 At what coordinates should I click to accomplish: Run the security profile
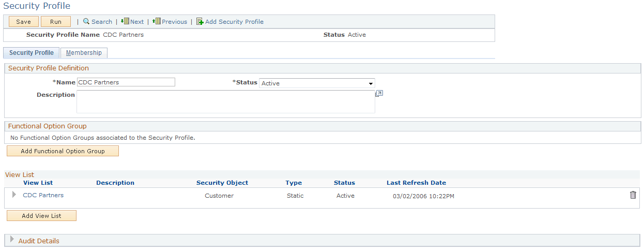pos(56,22)
